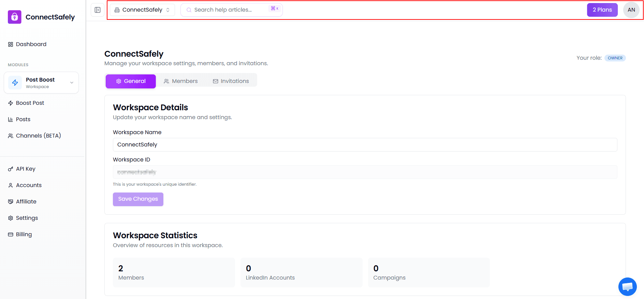Click the magnifier icon in search bar
The image size is (644, 299).
[189, 10]
